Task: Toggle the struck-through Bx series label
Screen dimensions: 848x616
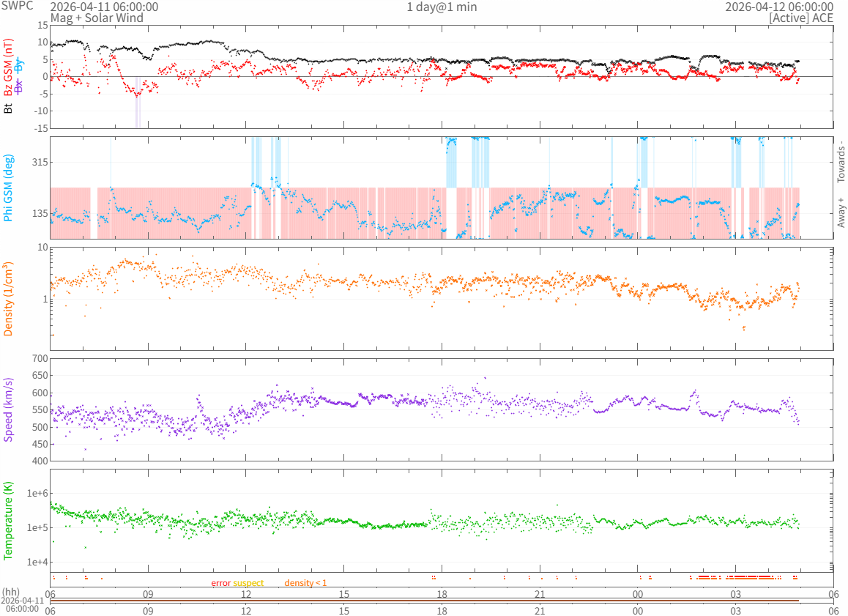Action: (x=19, y=86)
